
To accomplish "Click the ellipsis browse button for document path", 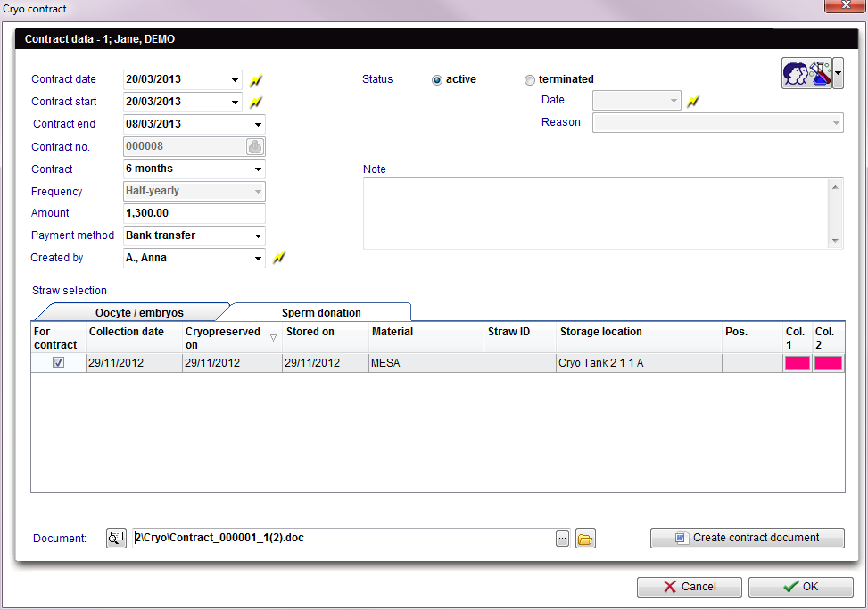I will [562, 538].
